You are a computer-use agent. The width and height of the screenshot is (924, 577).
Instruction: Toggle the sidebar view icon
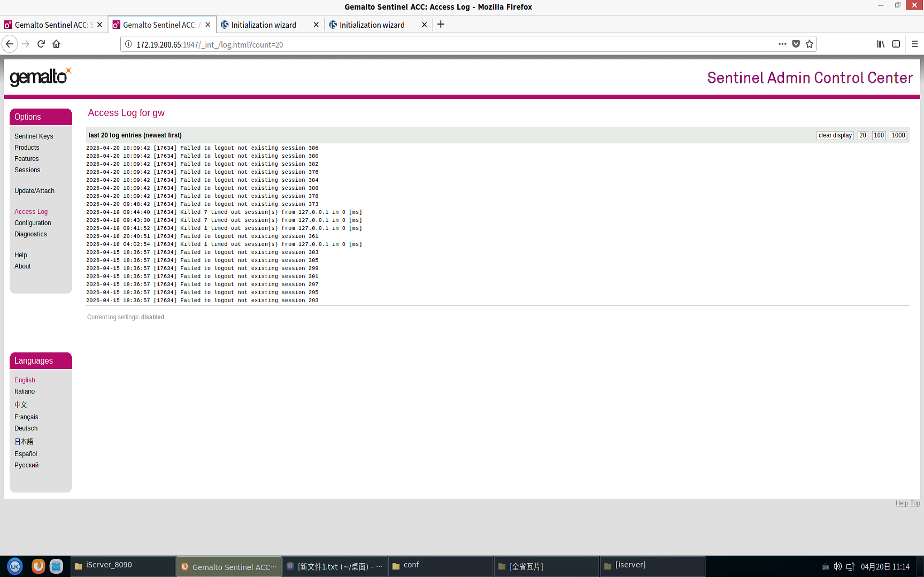click(x=896, y=44)
